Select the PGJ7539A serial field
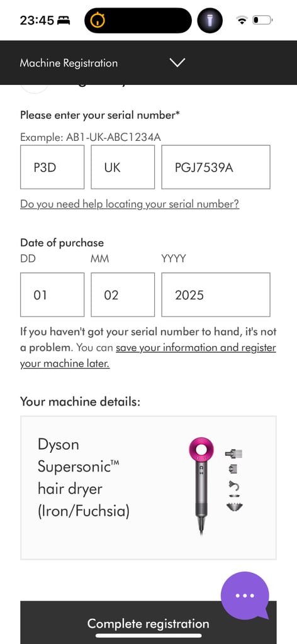This screenshot has width=297, height=644. (x=216, y=167)
